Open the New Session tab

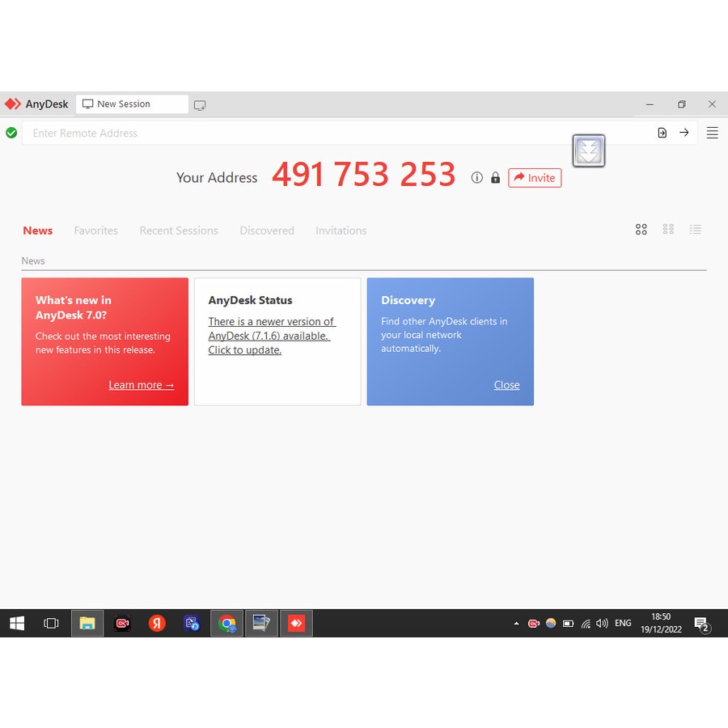[132, 104]
